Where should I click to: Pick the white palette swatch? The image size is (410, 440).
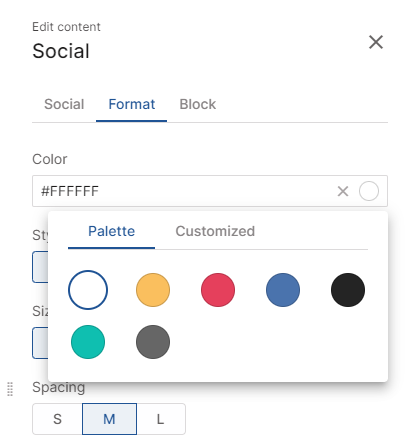coord(88,290)
